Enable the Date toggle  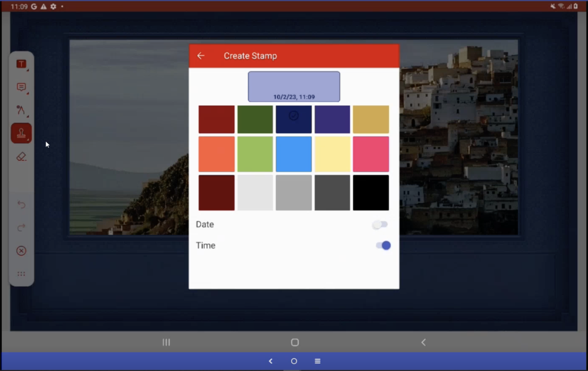click(x=380, y=224)
